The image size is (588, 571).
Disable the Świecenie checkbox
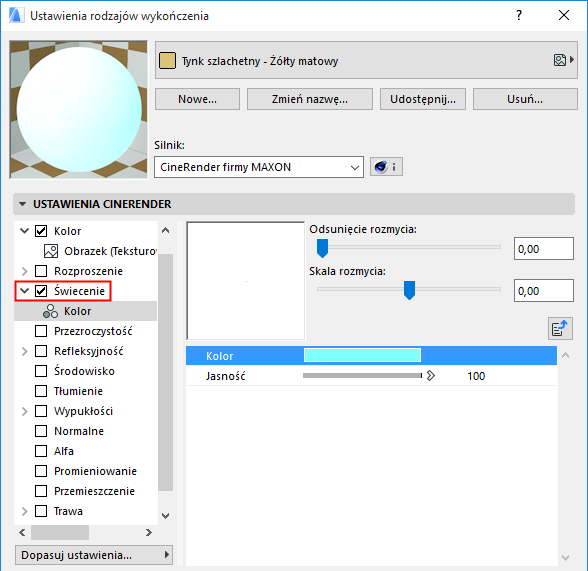click(41, 291)
